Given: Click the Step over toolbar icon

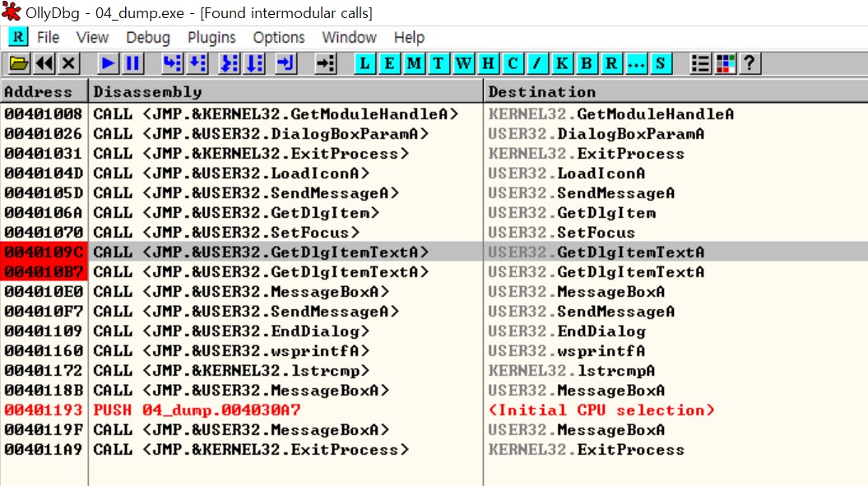Looking at the screenshot, I should pos(197,63).
